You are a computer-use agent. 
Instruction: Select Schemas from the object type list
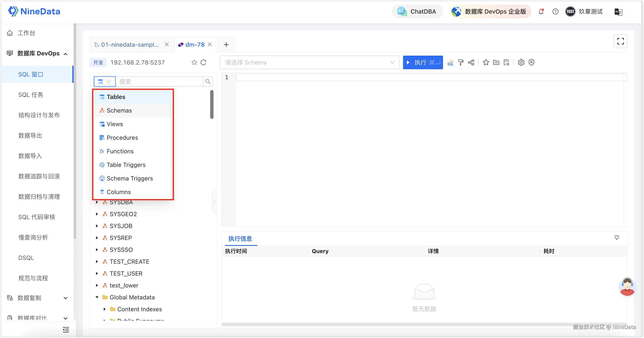tap(119, 110)
